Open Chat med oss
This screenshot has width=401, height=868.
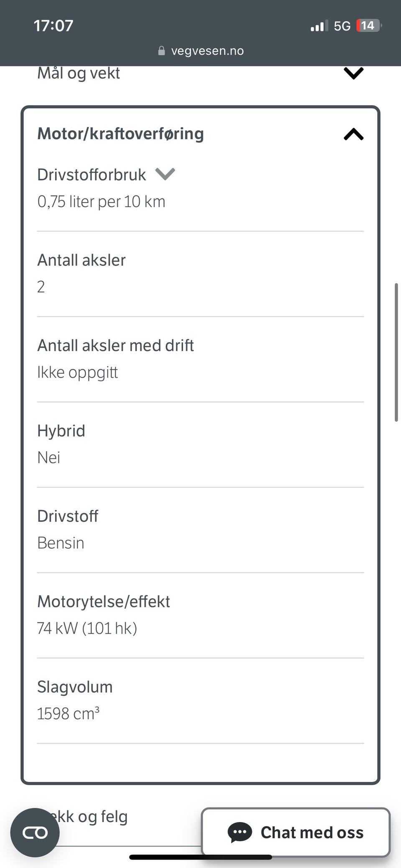296,832
